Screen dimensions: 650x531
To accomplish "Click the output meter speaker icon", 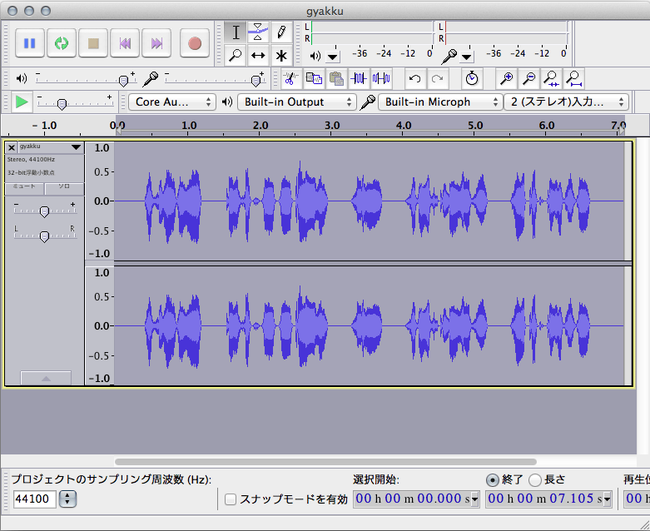I will pos(315,56).
